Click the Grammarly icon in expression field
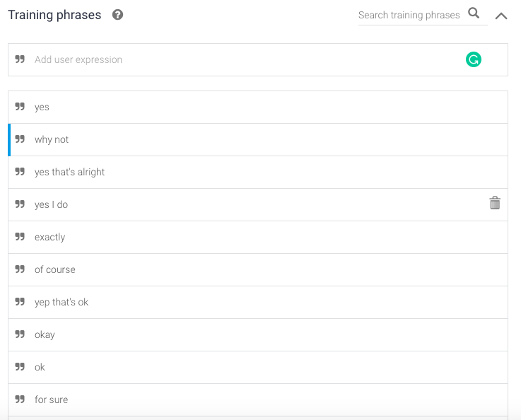The width and height of the screenshot is (521, 420). point(473,59)
